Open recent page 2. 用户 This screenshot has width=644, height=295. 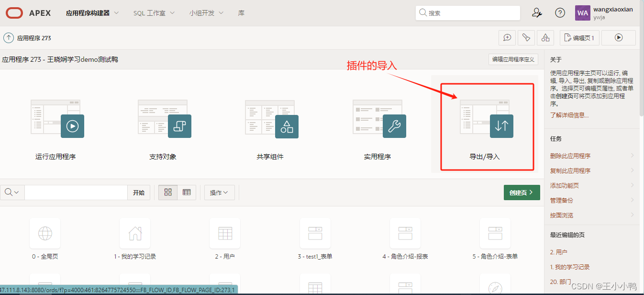tap(558, 252)
